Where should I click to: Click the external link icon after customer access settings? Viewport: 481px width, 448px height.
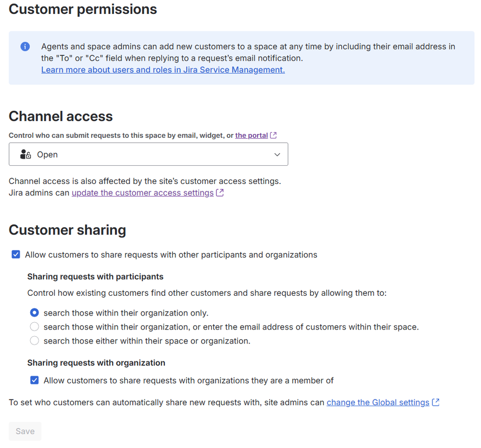click(221, 192)
